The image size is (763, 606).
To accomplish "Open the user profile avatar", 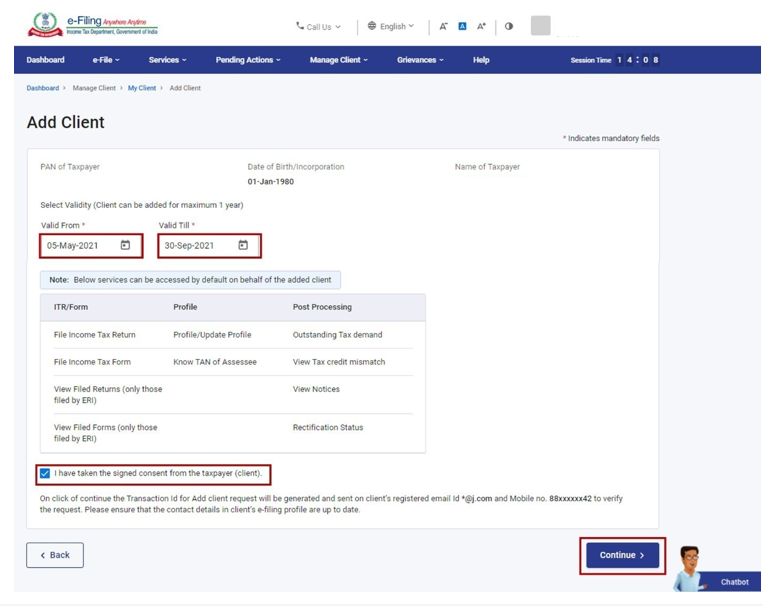I will pyautogui.click(x=540, y=26).
